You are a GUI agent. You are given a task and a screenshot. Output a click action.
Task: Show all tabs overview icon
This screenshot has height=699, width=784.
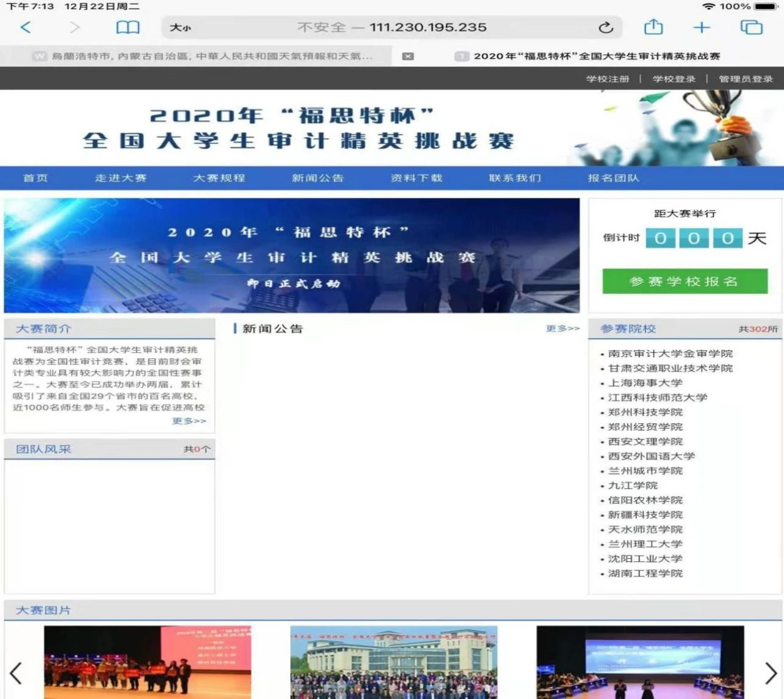coord(752,28)
